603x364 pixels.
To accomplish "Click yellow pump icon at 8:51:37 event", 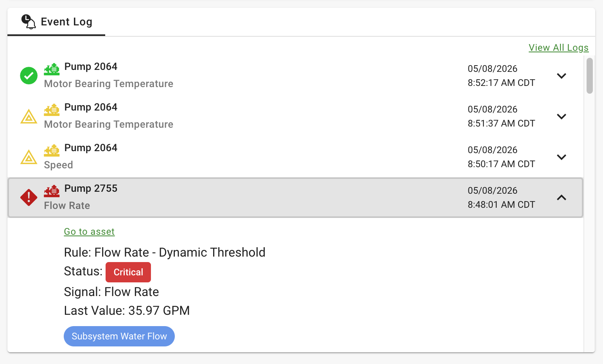I will point(52,110).
